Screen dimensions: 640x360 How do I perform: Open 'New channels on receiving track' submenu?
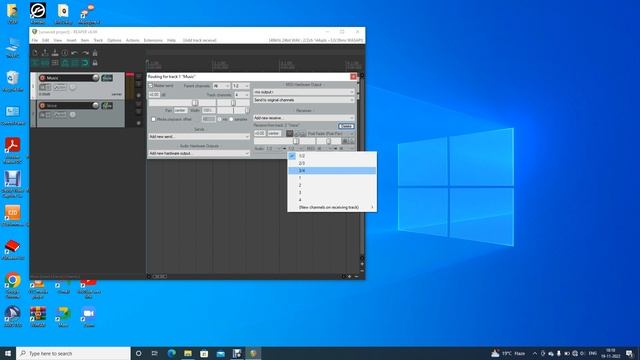tap(332, 207)
